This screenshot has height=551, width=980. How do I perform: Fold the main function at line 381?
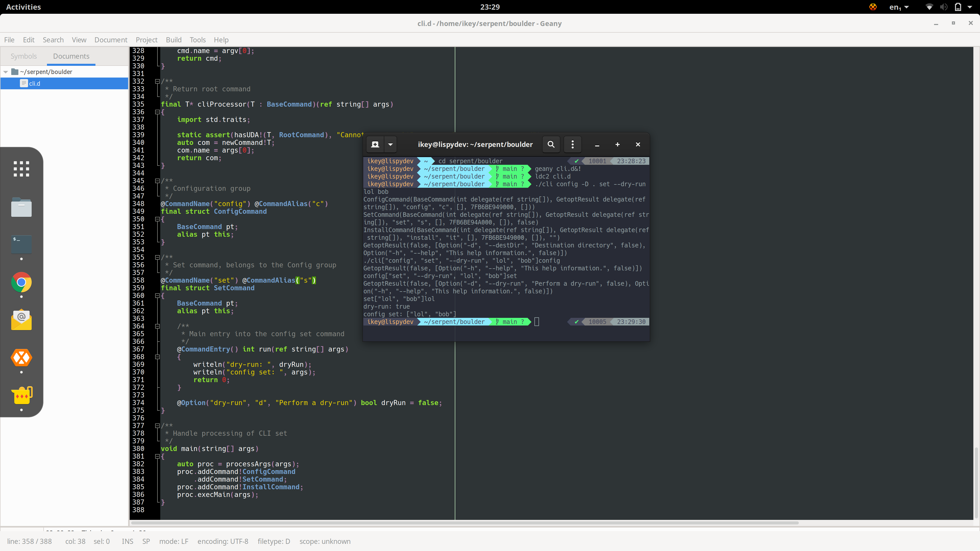click(x=157, y=456)
